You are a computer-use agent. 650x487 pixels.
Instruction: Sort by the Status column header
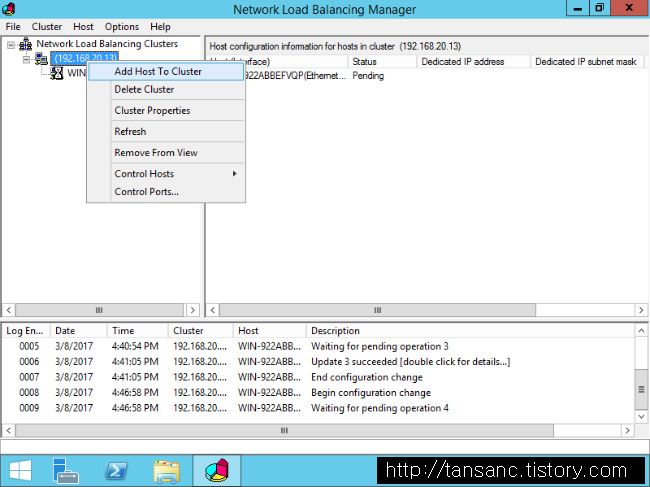(x=382, y=62)
